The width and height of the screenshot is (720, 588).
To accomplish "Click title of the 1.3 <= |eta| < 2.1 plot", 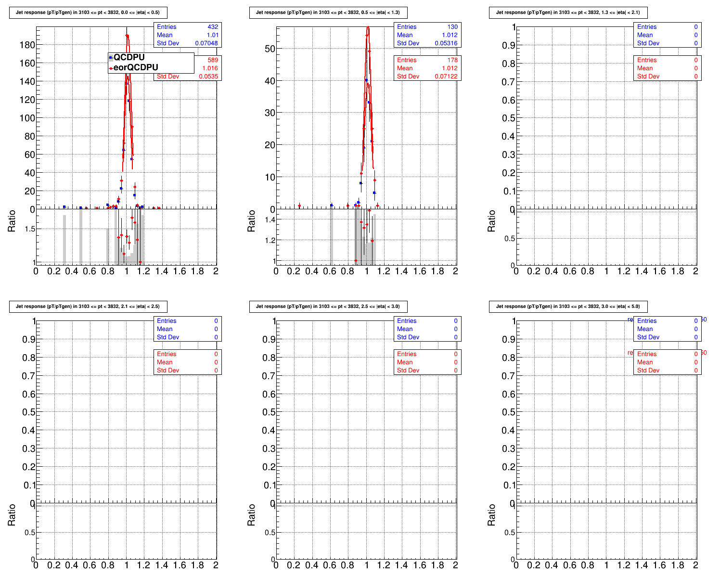I will coord(568,13).
